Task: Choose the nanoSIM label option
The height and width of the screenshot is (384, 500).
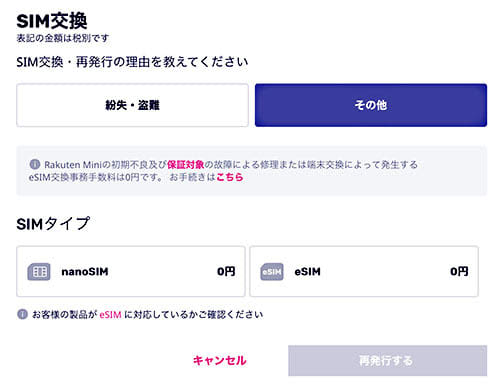Action: coord(85,272)
